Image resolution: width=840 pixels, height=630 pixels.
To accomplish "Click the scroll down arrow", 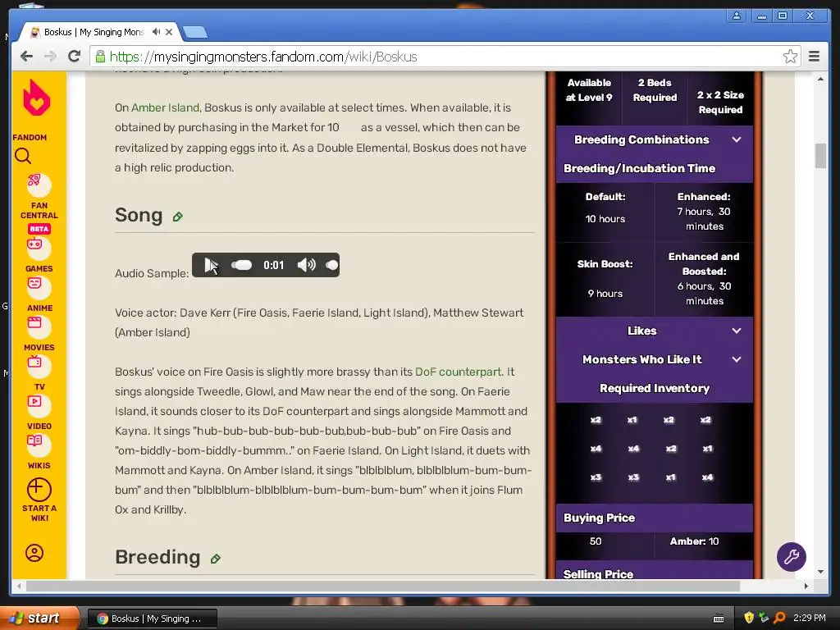I will point(820,572).
